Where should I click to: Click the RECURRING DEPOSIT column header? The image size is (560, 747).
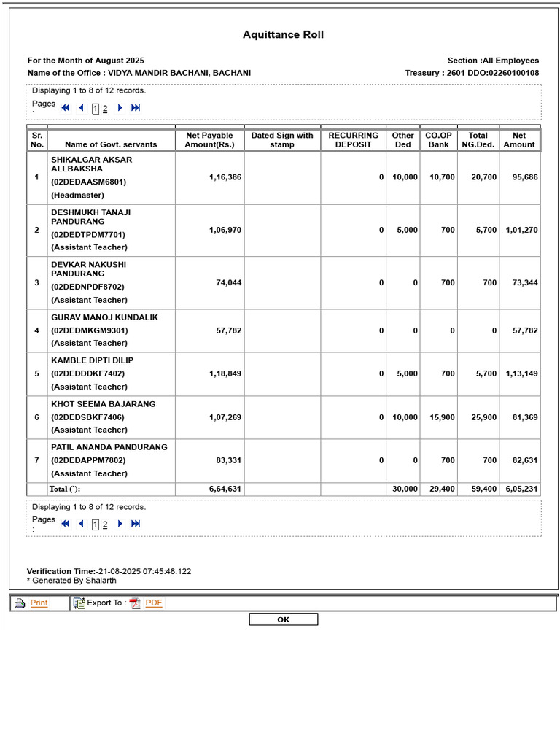tap(354, 140)
